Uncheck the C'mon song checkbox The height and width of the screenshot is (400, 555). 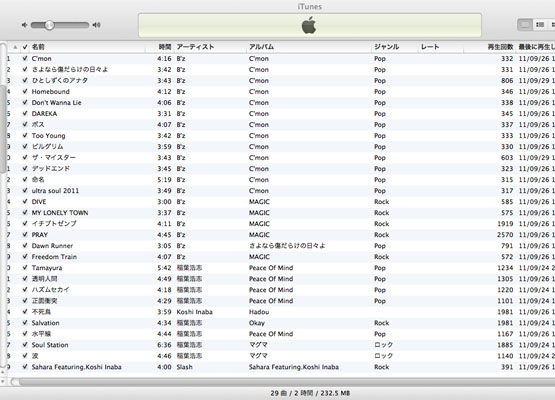pos(25,58)
